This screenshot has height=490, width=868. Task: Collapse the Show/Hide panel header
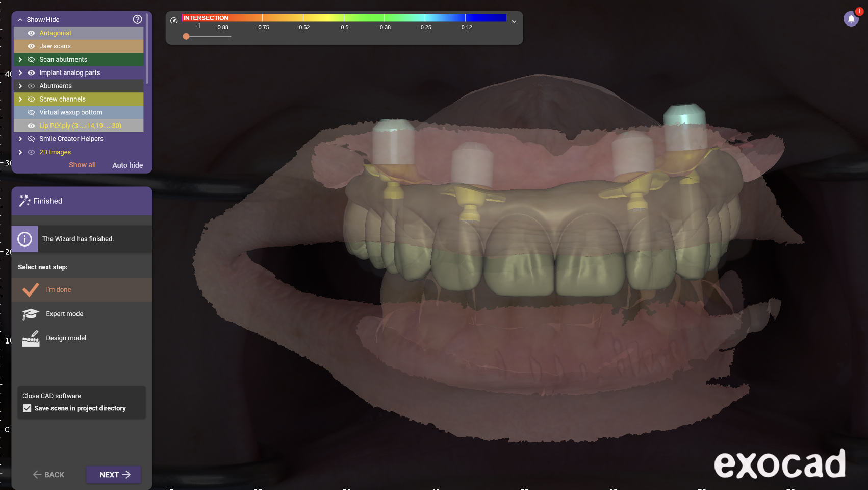(20, 20)
